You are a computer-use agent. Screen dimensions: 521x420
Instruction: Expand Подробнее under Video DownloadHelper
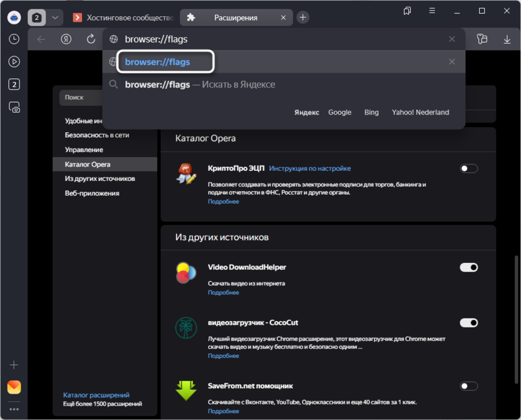[x=224, y=292]
